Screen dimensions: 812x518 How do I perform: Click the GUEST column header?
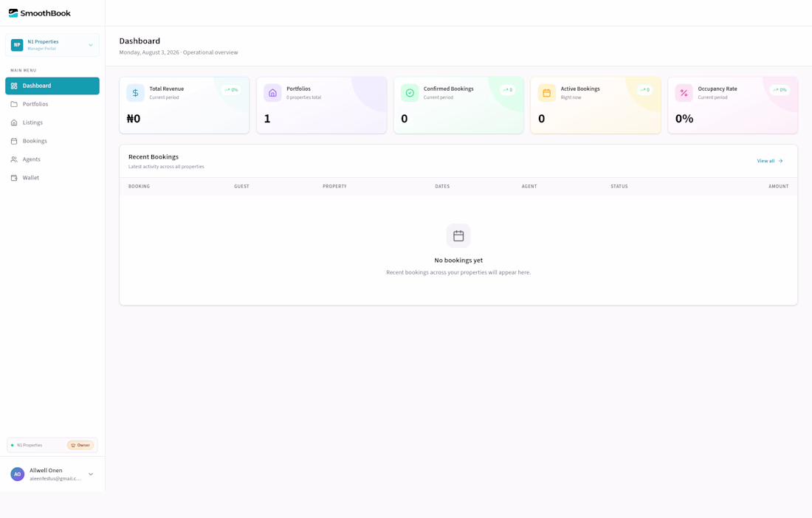[x=241, y=186]
